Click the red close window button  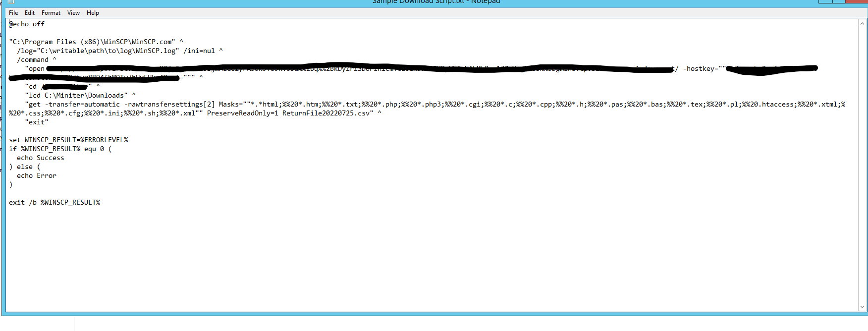pos(858,1)
